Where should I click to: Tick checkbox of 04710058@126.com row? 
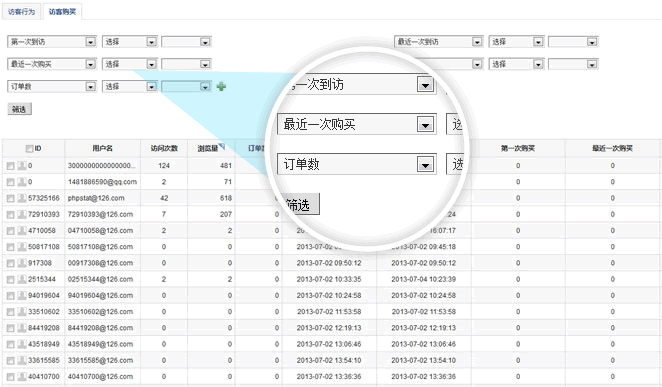[11, 231]
